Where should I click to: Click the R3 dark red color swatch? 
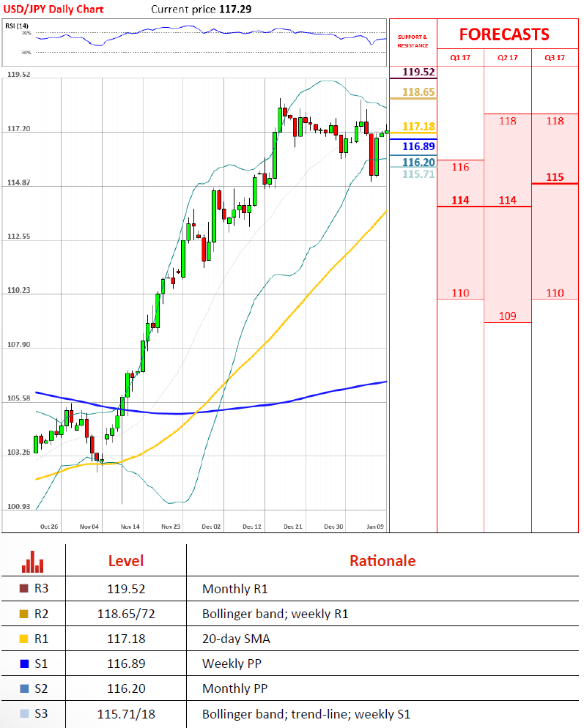click(x=23, y=588)
